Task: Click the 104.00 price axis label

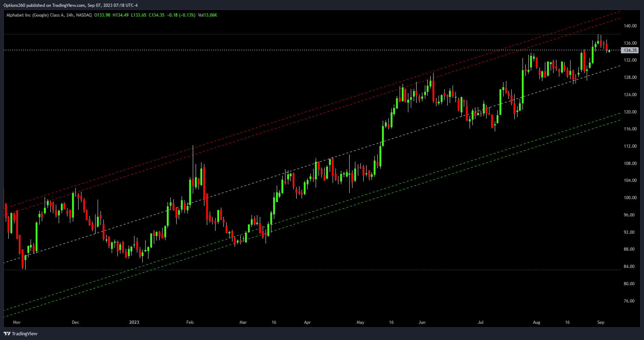Action: pyautogui.click(x=630, y=180)
